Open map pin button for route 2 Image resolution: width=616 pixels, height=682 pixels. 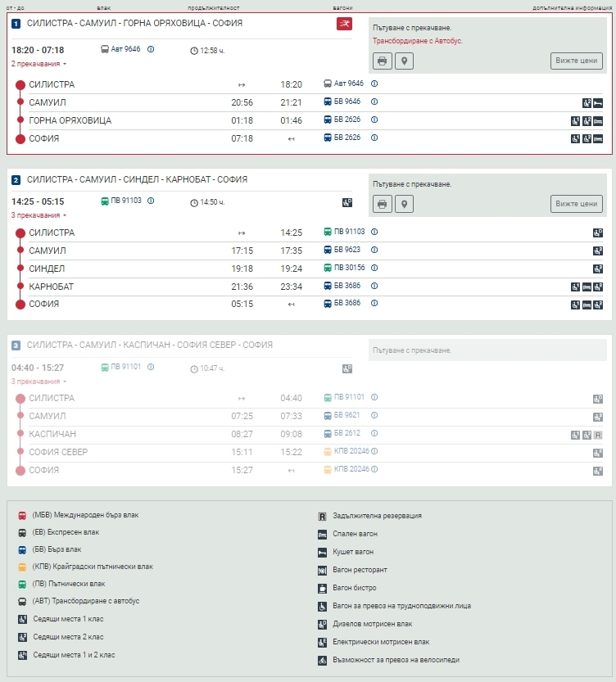[x=404, y=203]
